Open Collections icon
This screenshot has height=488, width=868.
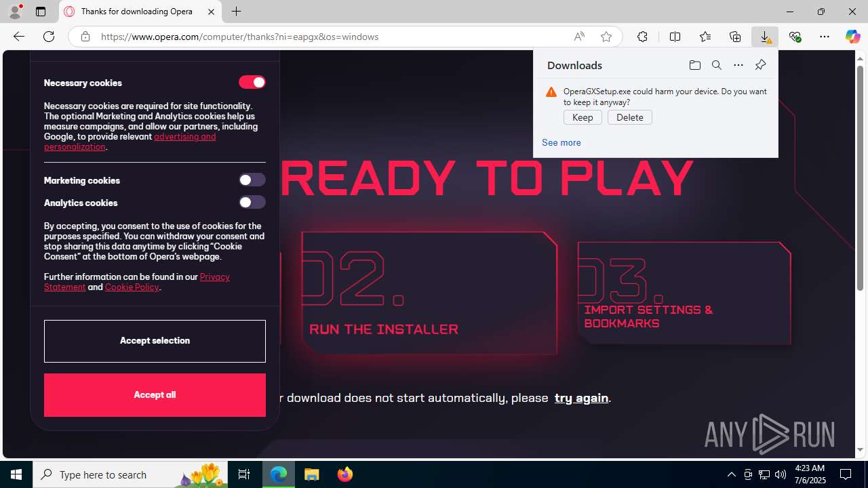[x=735, y=37]
